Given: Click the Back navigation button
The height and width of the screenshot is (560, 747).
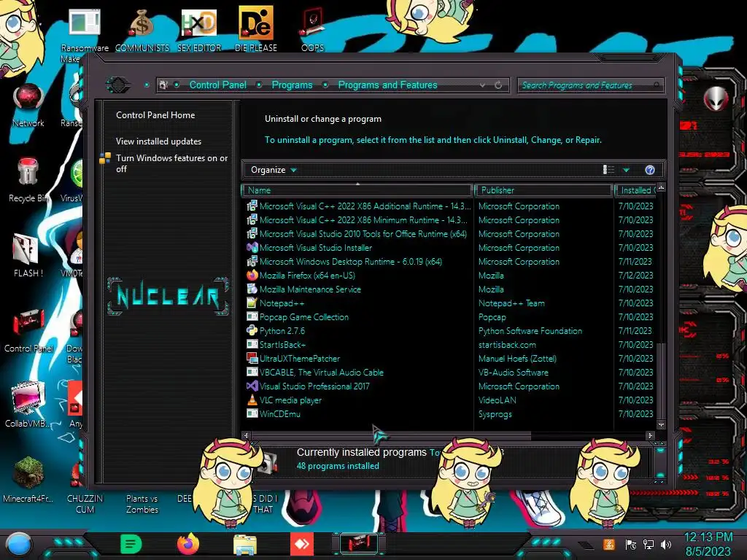Looking at the screenshot, I should [117, 85].
